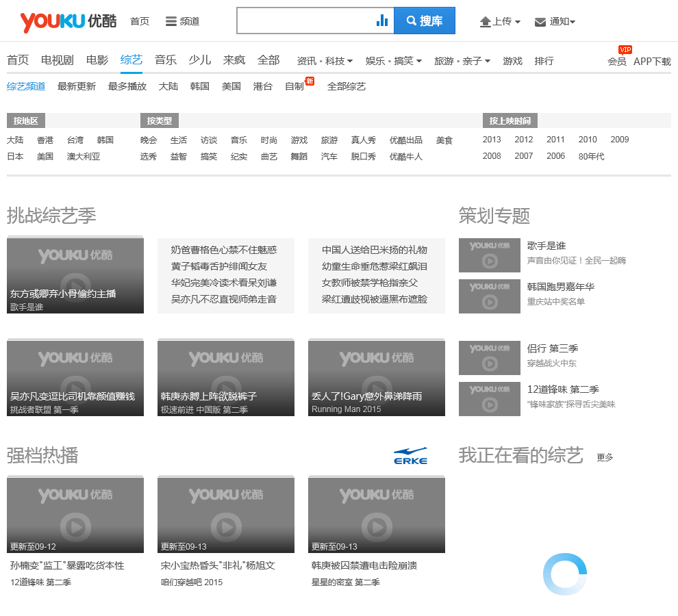Open the 韩国跑男嘉年华 topic thumbnail
This screenshot has height=616, width=678.
click(490, 296)
